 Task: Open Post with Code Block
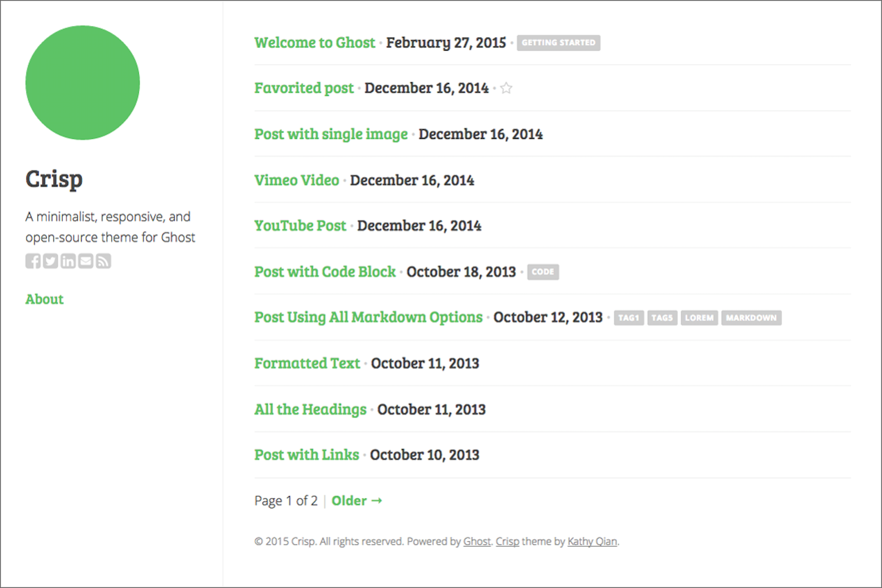325,272
